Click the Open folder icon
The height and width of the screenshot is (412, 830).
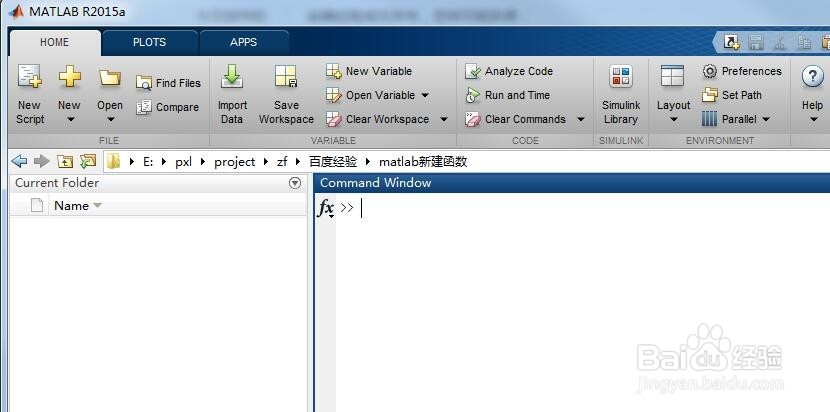pyautogui.click(x=110, y=77)
